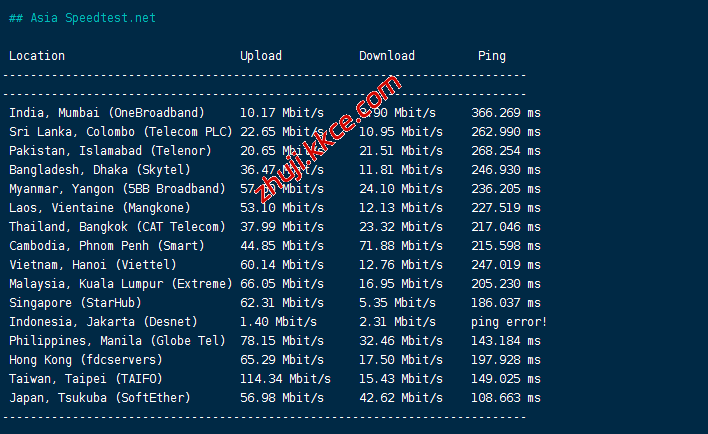This screenshot has width=708, height=434.
Task: Click the 71.88 Mbit/s Cambodia download value
Action: (x=401, y=246)
